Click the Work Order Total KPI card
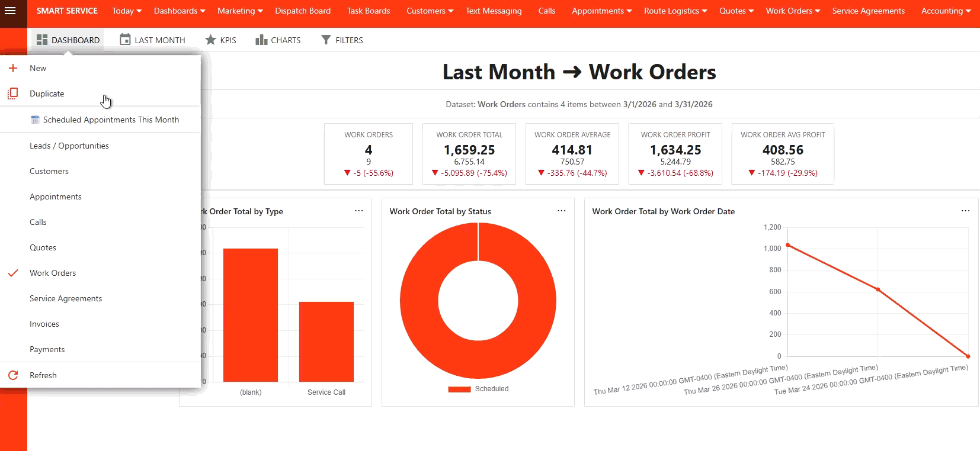The height and width of the screenshot is (451, 980). [x=469, y=154]
